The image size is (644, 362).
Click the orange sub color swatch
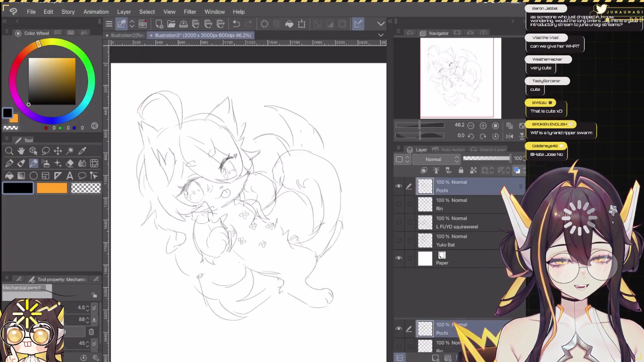(52, 188)
